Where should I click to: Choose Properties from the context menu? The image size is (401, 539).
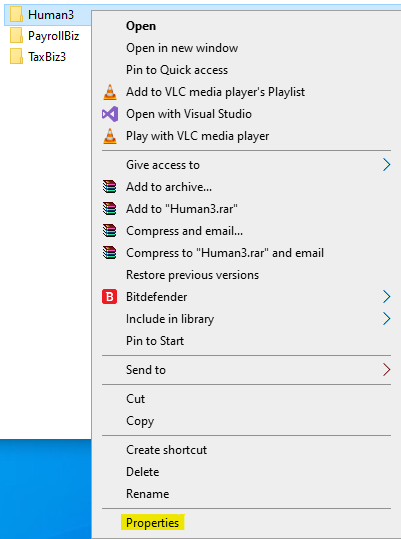tap(153, 522)
